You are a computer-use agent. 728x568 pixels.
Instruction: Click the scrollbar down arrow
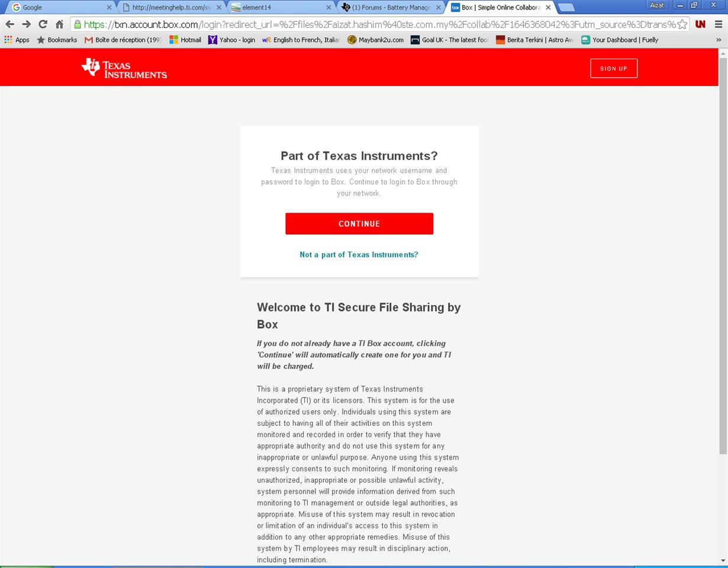723,561
